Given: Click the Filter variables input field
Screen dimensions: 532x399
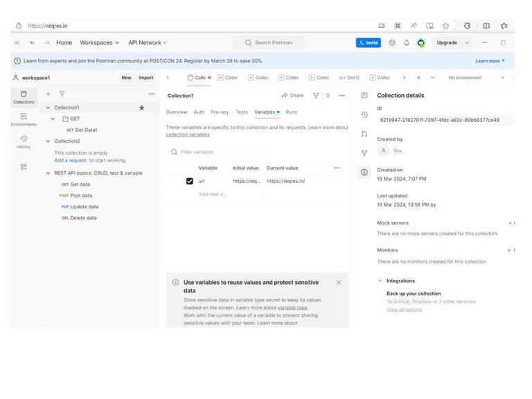Looking at the screenshot, I should pyautogui.click(x=215, y=152).
